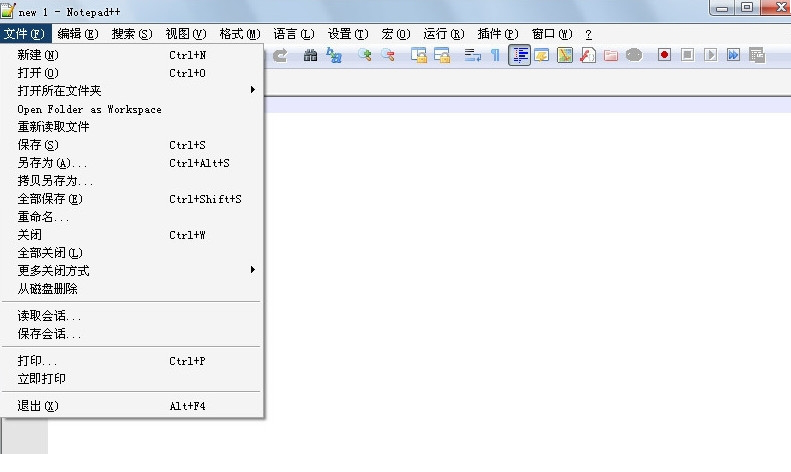Show all characters with pilcrow icon
Viewport: 791px width, 472px height.
coord(495,55)
